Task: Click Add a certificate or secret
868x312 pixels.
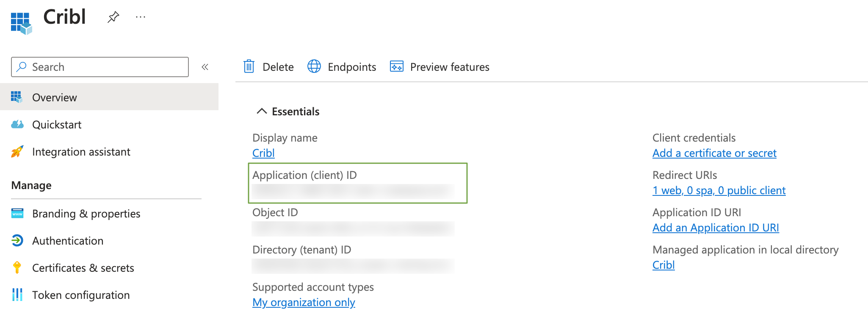Action: tap(714, 153)
